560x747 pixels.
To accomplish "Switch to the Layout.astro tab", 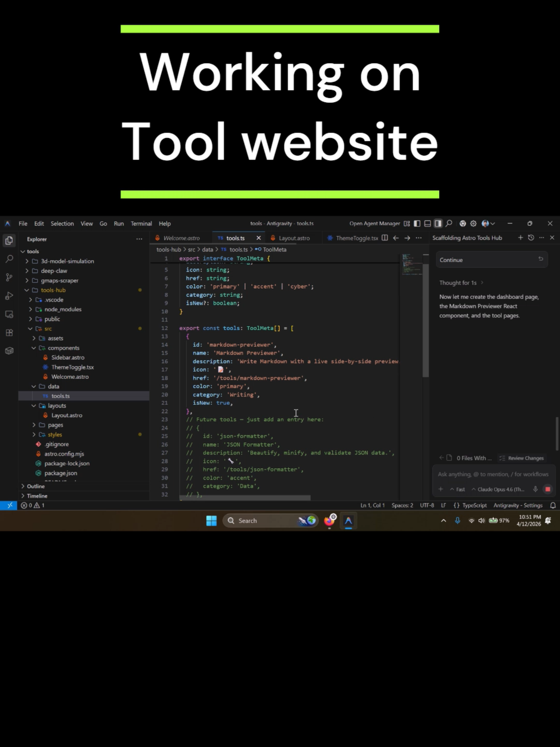I will [x=294, y=238].
